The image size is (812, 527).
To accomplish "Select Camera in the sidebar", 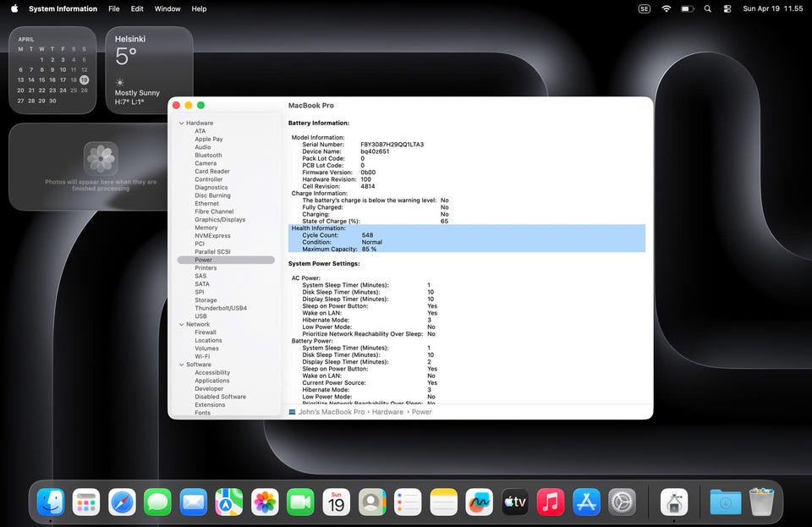I will (206, 163).
